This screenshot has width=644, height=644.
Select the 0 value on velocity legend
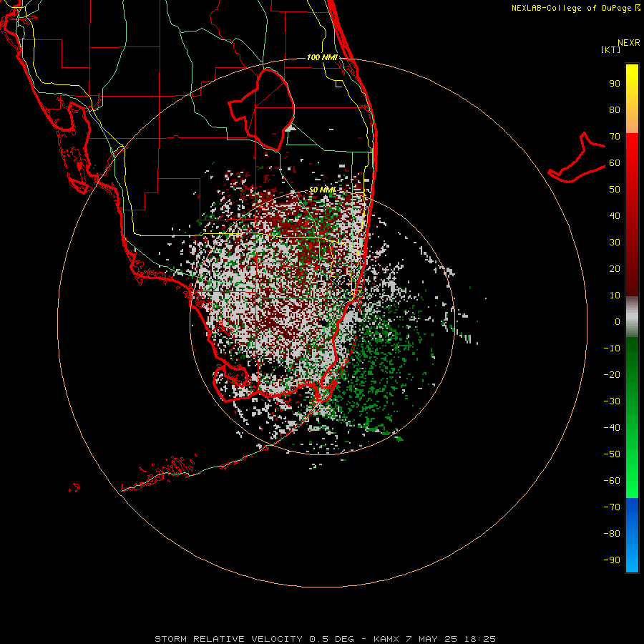pyautogui.click(x=618, y=322)
